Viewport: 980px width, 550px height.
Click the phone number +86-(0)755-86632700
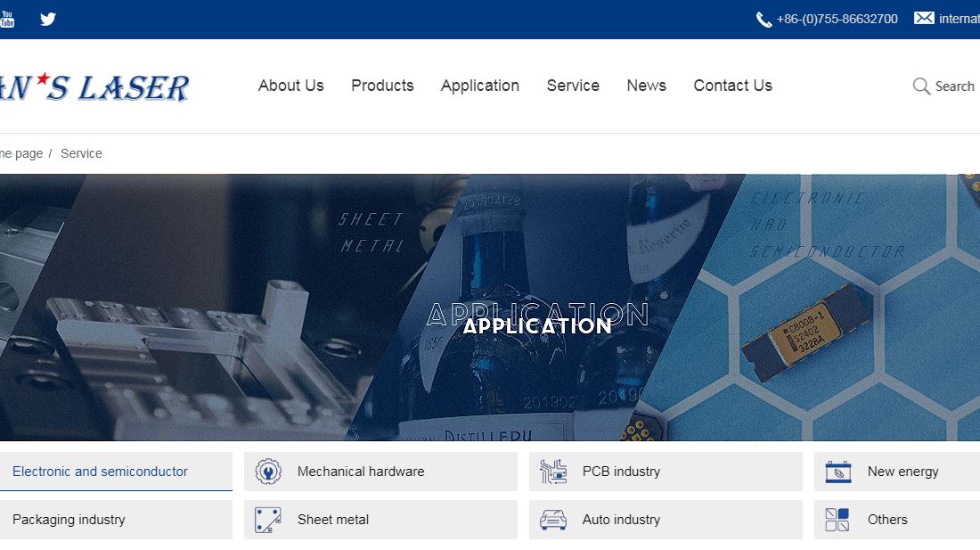pyautogui.click(x=837, y=20)
